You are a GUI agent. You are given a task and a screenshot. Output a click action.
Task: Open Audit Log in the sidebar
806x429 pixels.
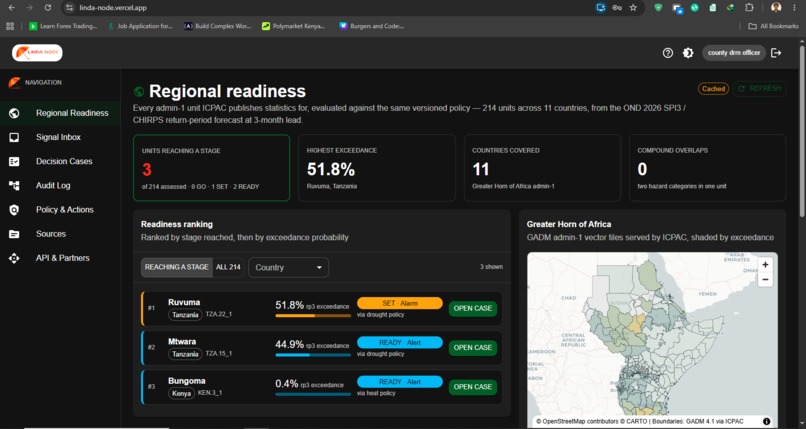pos(60,185)
